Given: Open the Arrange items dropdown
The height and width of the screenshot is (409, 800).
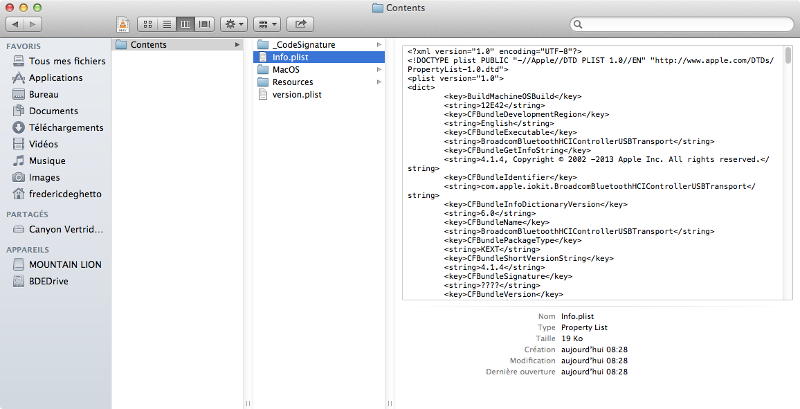Looking at the screenshot, I should 267,24.
